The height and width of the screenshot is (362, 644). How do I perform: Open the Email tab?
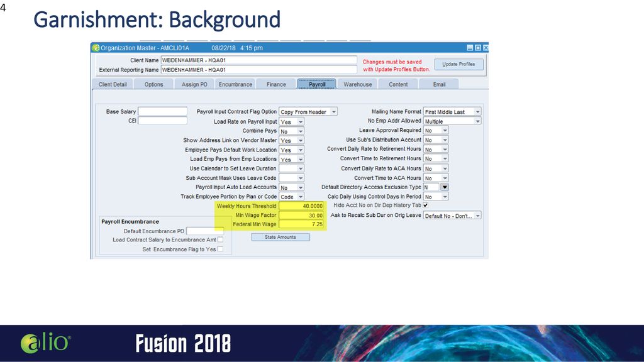pyautogui.click(x=438, y=84)
